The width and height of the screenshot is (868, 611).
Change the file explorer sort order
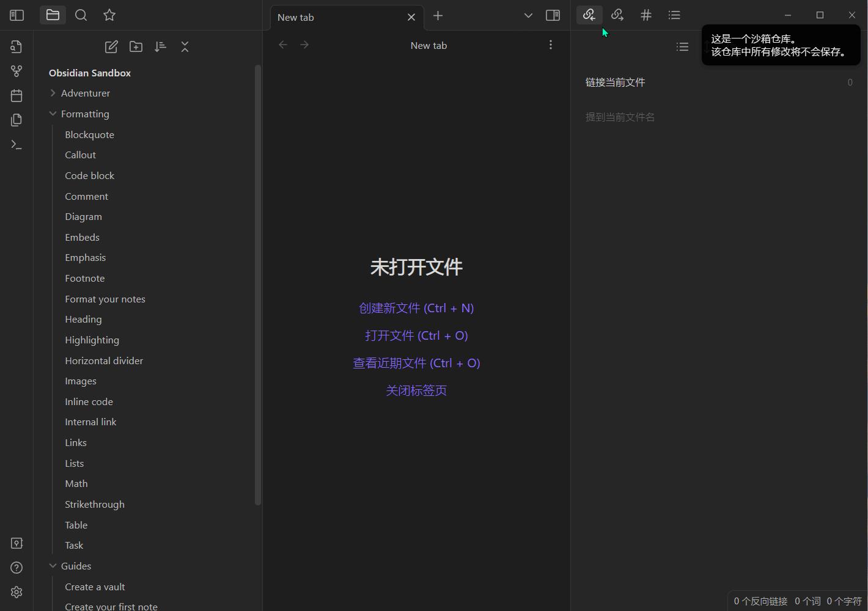[160, 46]
